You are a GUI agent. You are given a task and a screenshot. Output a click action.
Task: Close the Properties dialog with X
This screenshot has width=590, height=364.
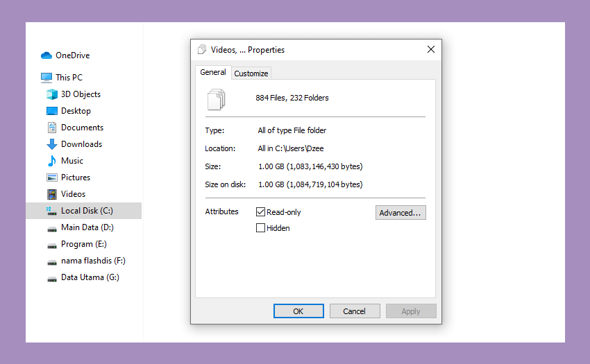pos(431,49)
